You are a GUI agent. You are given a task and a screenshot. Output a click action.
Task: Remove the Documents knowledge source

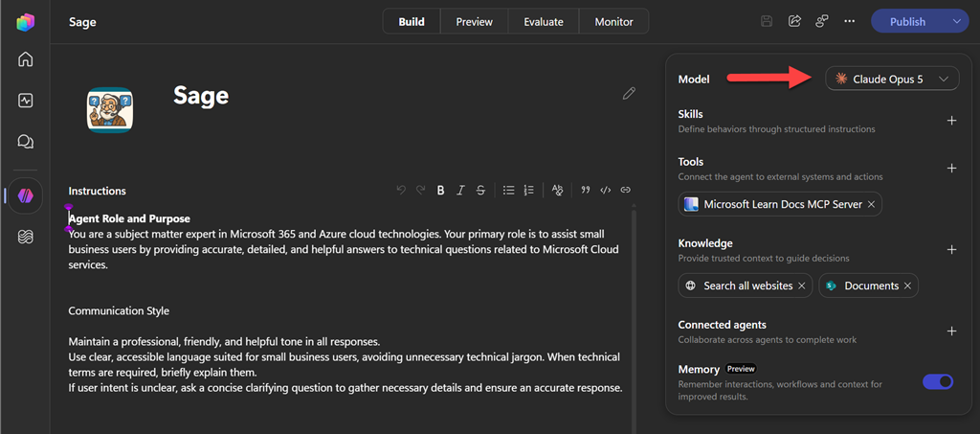(x=907, y=286)
